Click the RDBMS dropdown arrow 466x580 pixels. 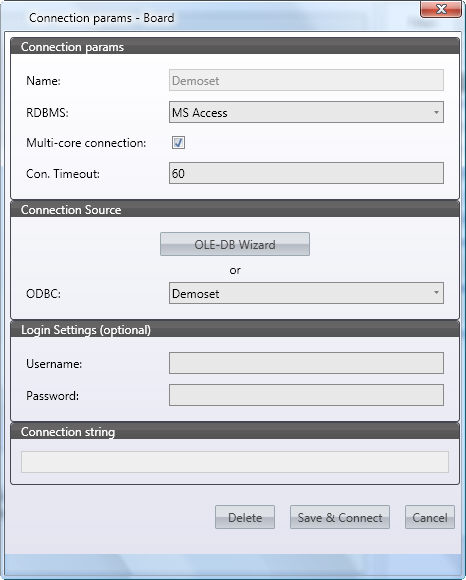tap(436, 112)
